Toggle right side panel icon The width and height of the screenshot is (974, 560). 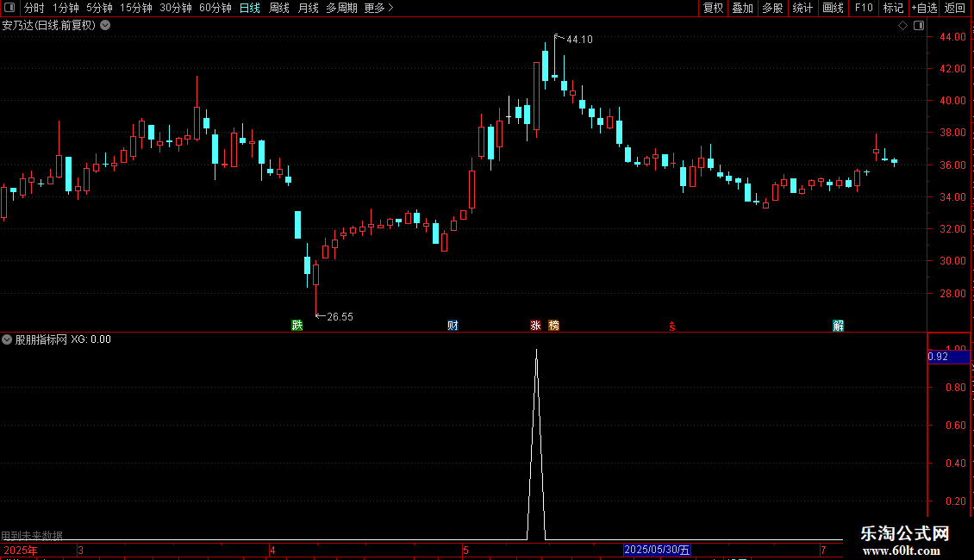(919, 25)
